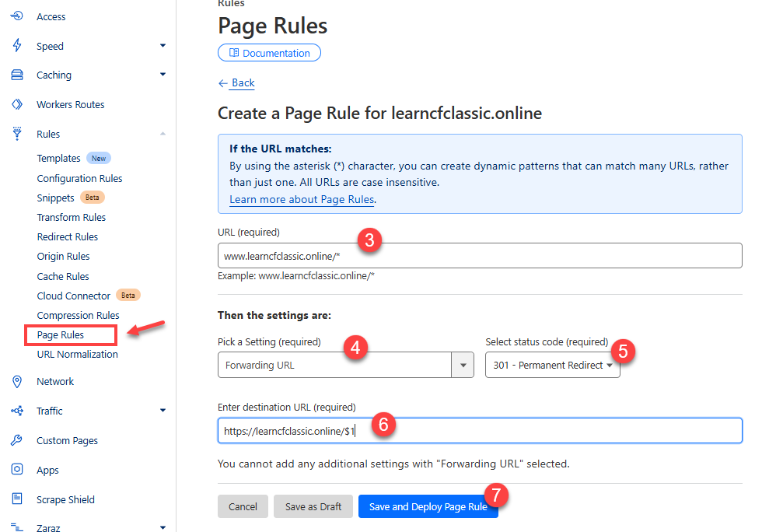Screen dimensions: 769x532
Task: Open Redirect Rules
Action: click(x=67, y=236)
